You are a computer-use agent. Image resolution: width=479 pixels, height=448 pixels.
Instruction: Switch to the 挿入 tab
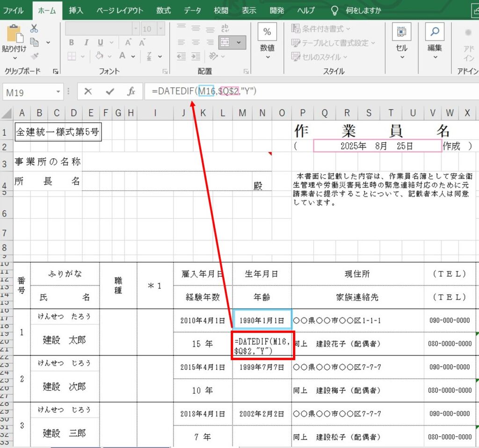[x=76, y=10]
